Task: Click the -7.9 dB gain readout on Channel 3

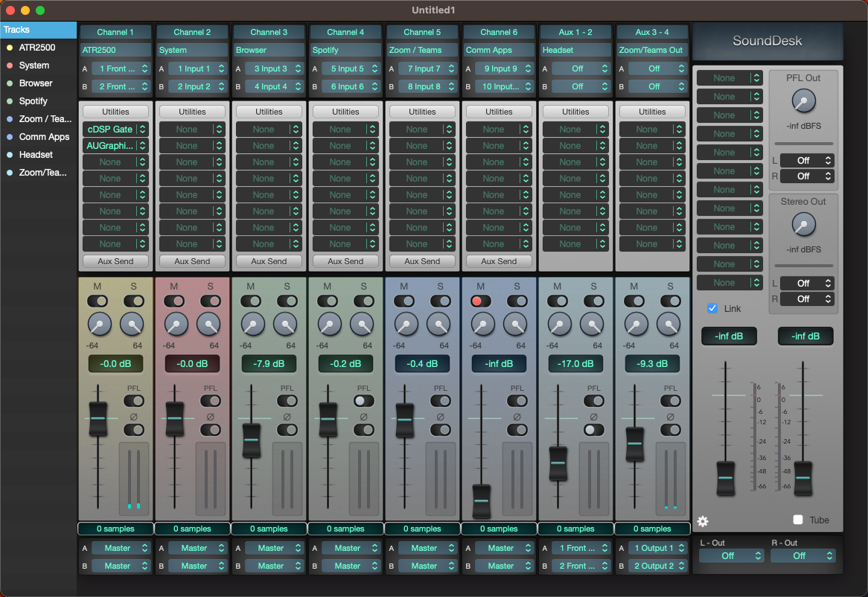Action: point(269,363)
